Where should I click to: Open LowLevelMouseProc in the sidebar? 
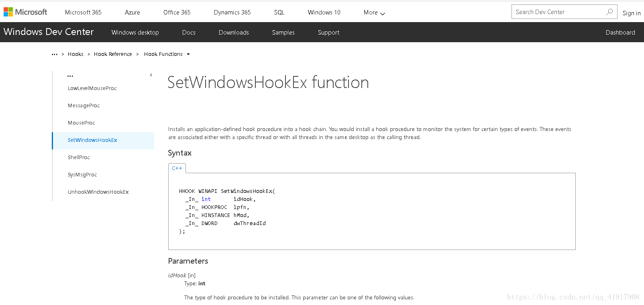point(92,88)
